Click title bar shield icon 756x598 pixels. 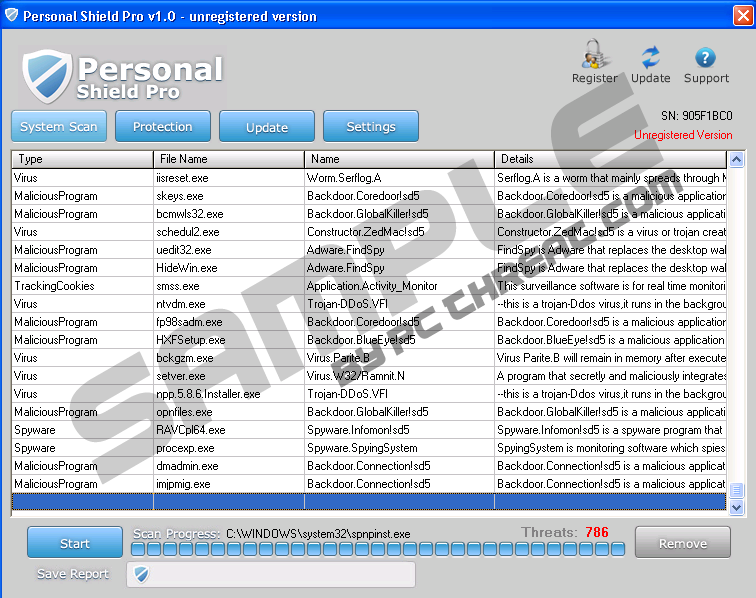[x=12, y=15]
